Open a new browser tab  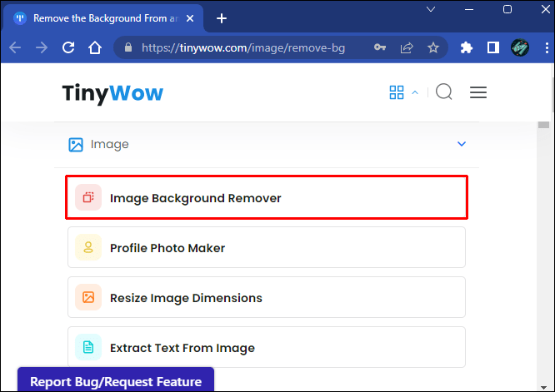[222, 17]
